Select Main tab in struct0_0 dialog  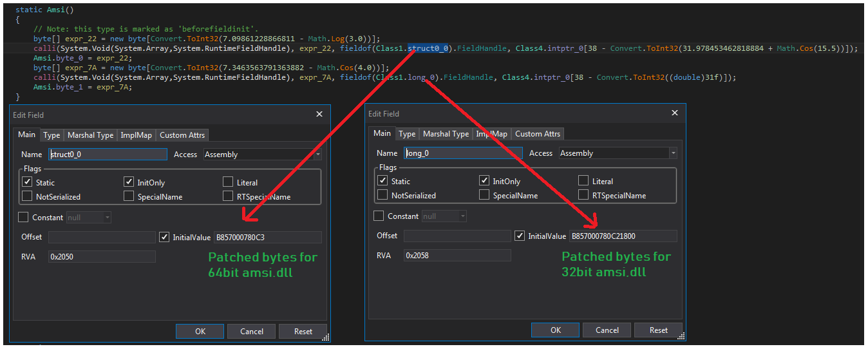(26, 135)
